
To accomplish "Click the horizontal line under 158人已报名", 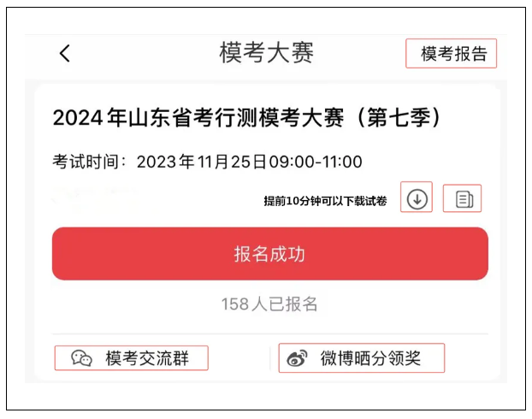I will 270,333.
